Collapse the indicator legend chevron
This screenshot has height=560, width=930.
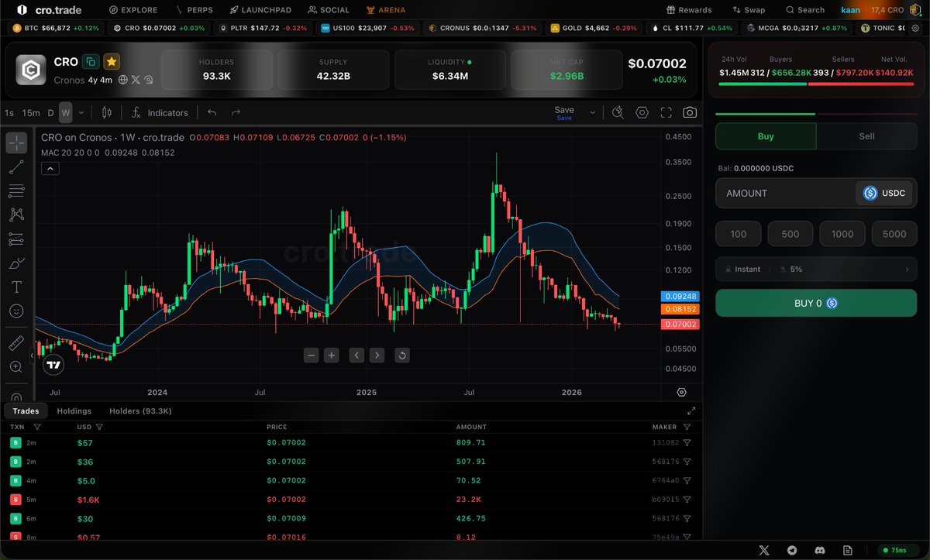pyautogui.click(x=50, y=168)
